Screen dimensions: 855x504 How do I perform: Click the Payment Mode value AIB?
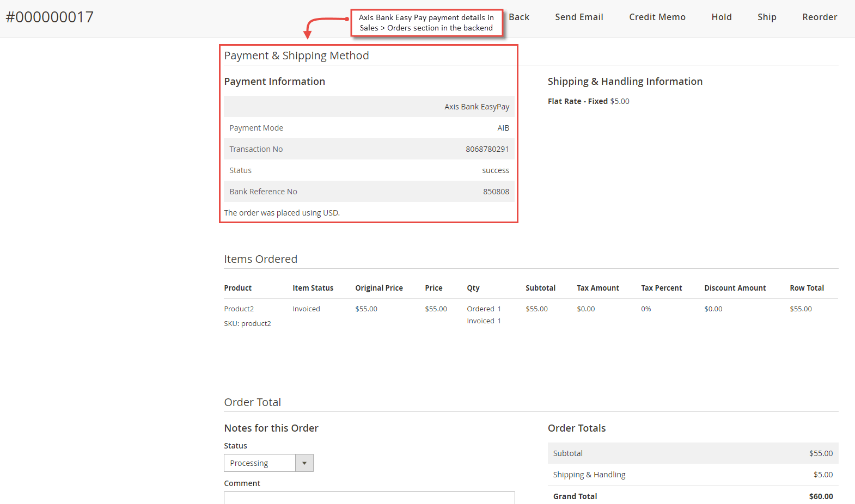[x=503, y=128]
